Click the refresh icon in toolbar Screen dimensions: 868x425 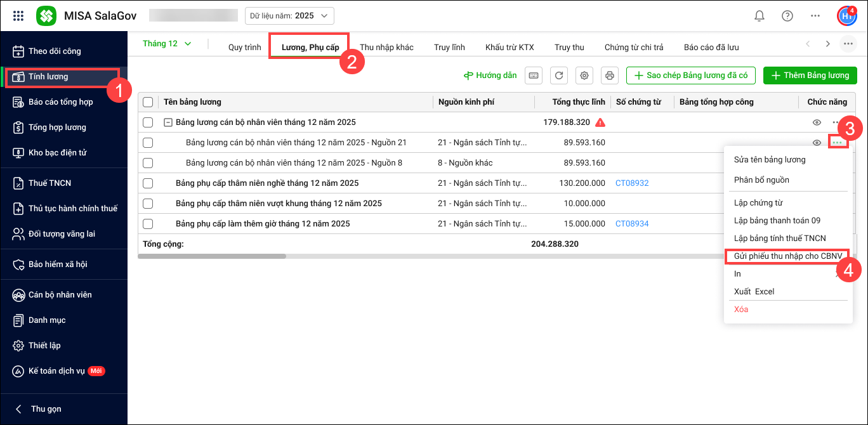(559, 75)
